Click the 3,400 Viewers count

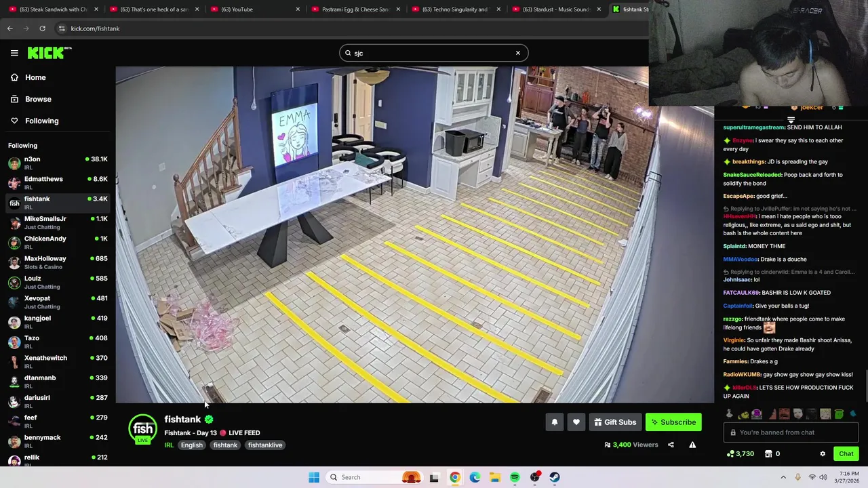coord(631,445)
